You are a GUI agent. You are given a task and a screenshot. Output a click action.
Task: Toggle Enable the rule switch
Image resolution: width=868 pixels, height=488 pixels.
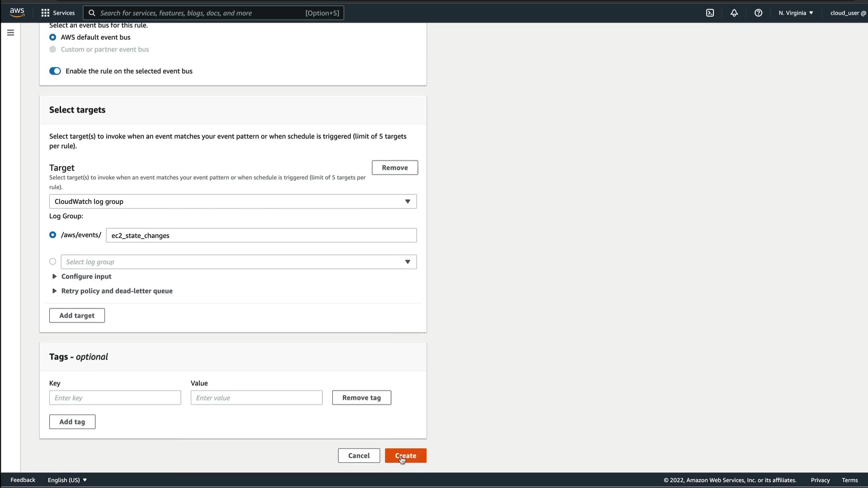click(x=55, y=71)
